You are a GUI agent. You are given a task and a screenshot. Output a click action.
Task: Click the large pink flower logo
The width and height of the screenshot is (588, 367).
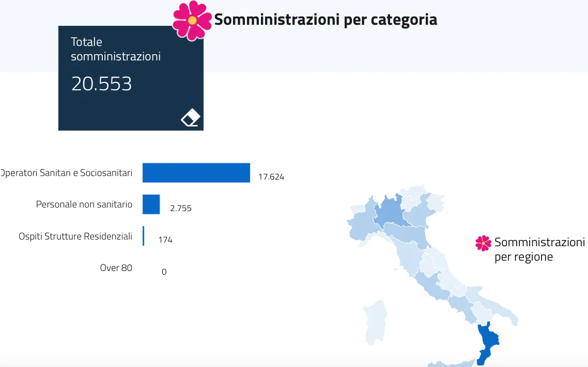pyautogui.click(x=192, y=21)
